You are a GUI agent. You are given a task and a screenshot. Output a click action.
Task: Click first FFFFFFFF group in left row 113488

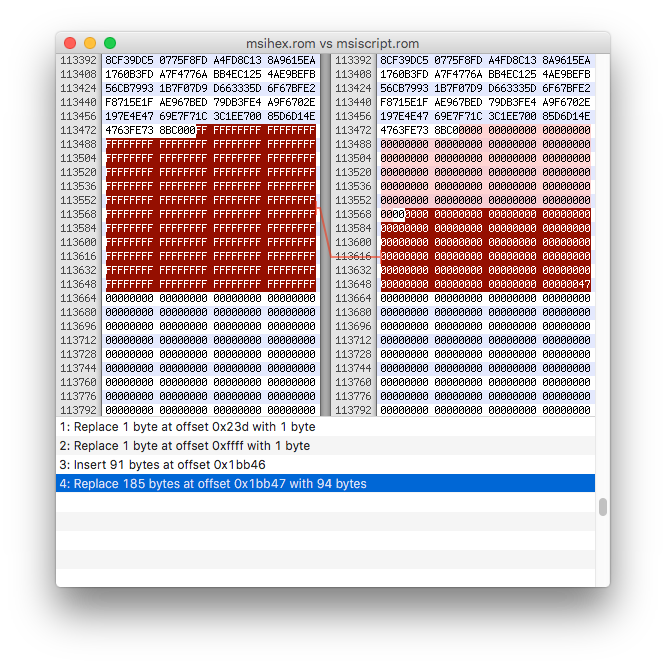point(129,144)
